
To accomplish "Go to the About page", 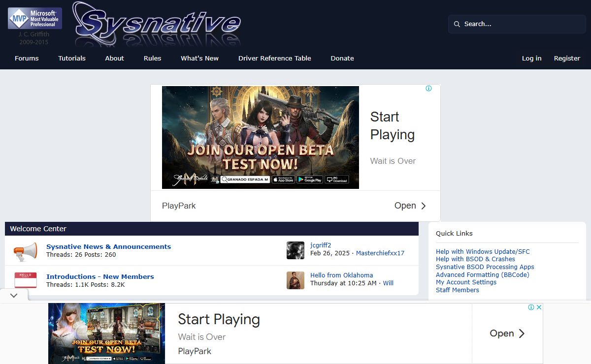I will click(114, 58).
